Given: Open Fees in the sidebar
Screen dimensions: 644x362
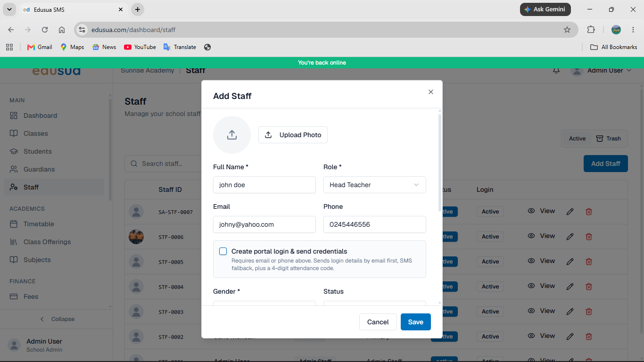Looking at the screenshot, I should 54,296.
